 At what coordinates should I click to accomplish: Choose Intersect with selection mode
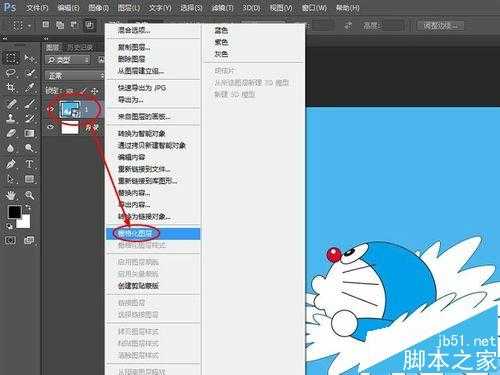point(89,25)
